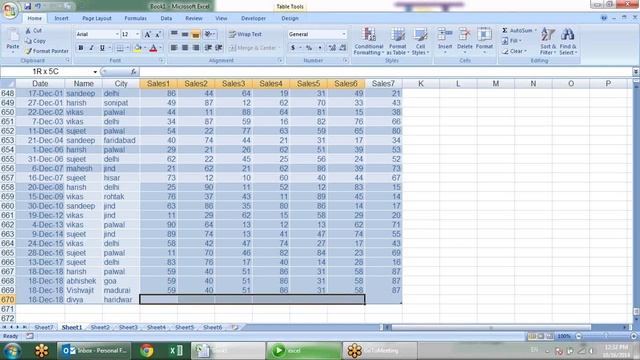The width and height of the screenshot is (640, 360).
Task: Toggle Wrap Text
Action: [x=245, y=34]
